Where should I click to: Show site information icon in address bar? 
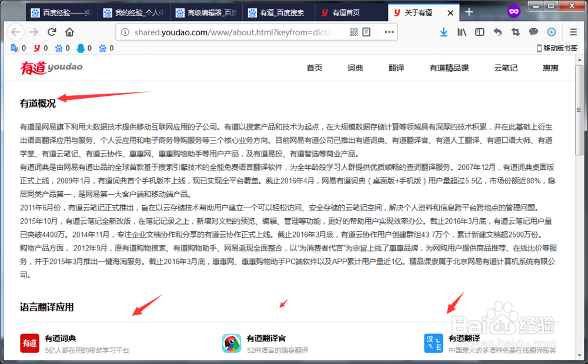coord(125,32)
